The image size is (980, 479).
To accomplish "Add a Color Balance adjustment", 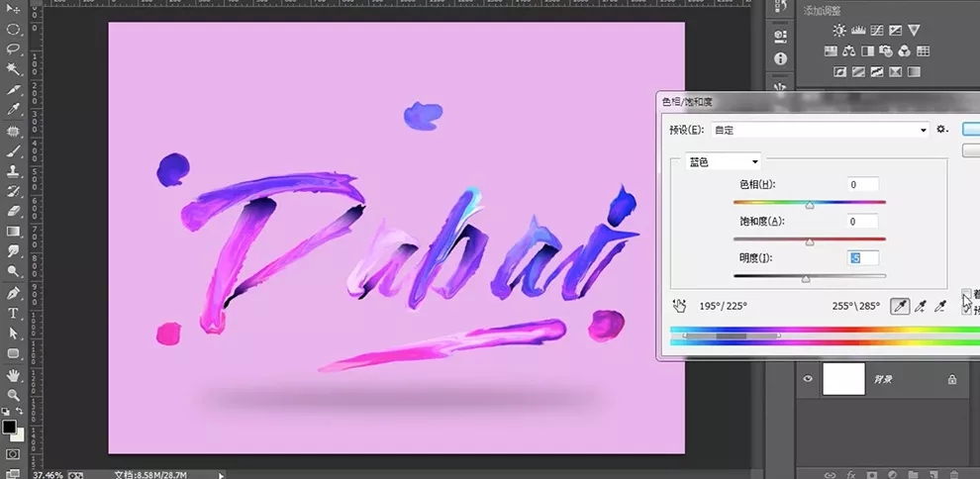I will (x=848, y=51).
